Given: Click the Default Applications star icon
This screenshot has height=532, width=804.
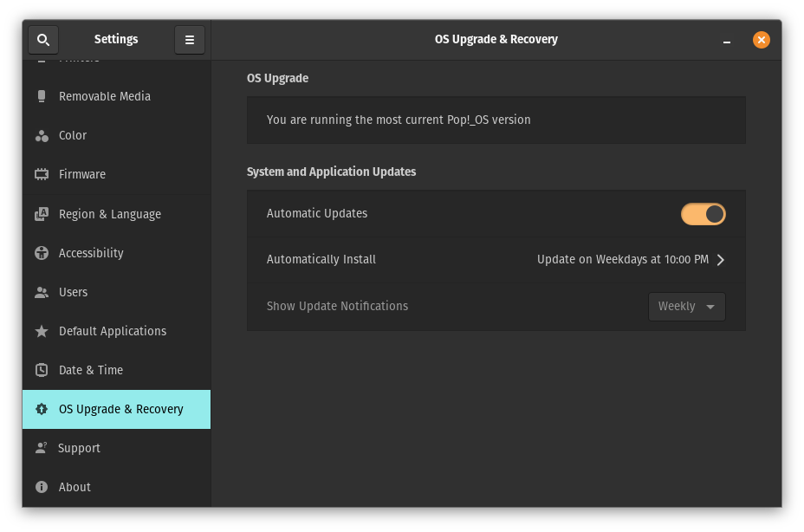Looking at the screenshot, I should click(42, 331).
